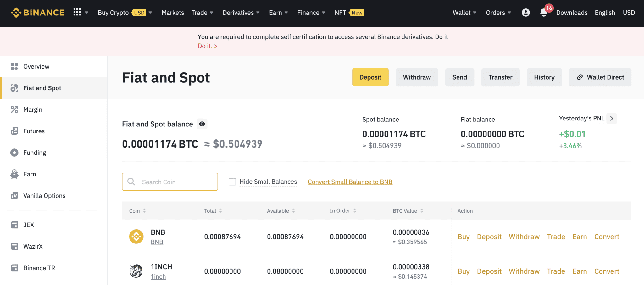Toggle the balance visibility eye icon
This screenshot has width=644, height=285.
(202, 124)
